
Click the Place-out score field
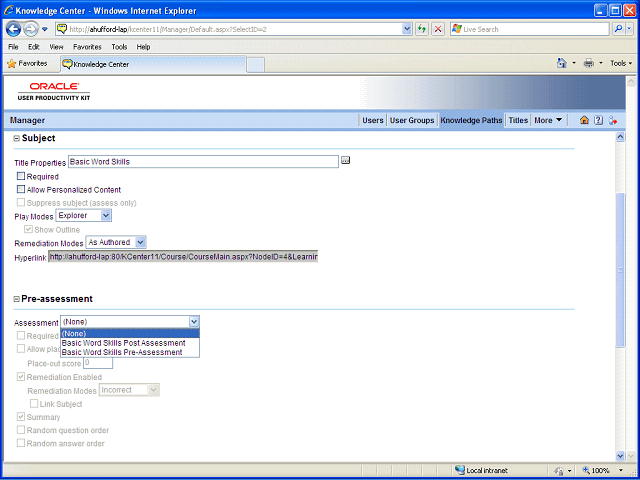coord(98,362)
